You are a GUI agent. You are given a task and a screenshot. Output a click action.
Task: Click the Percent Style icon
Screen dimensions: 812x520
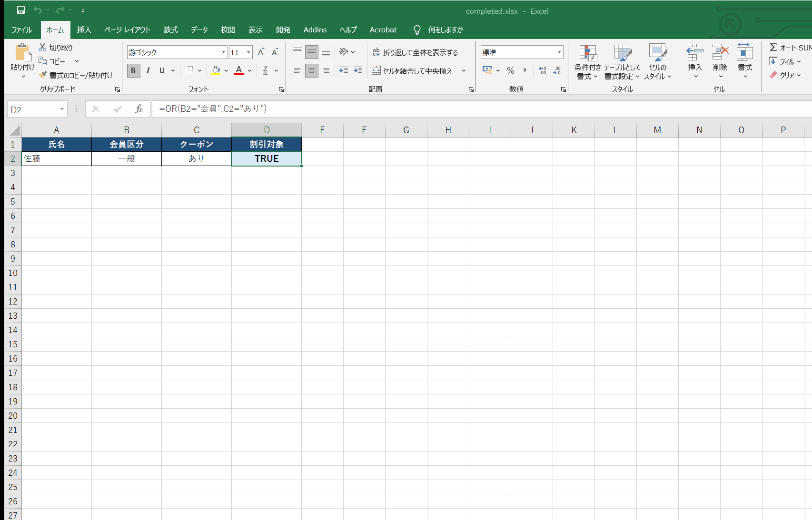tap(511, 70)
